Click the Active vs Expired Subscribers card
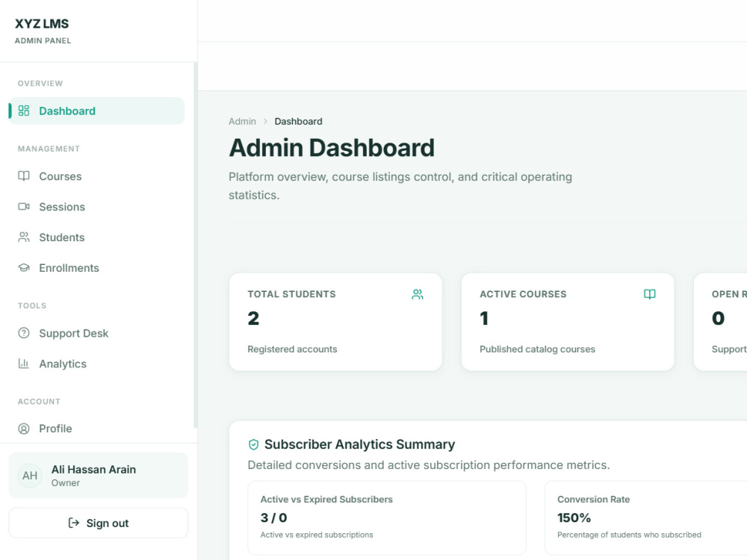 point(387,517)
